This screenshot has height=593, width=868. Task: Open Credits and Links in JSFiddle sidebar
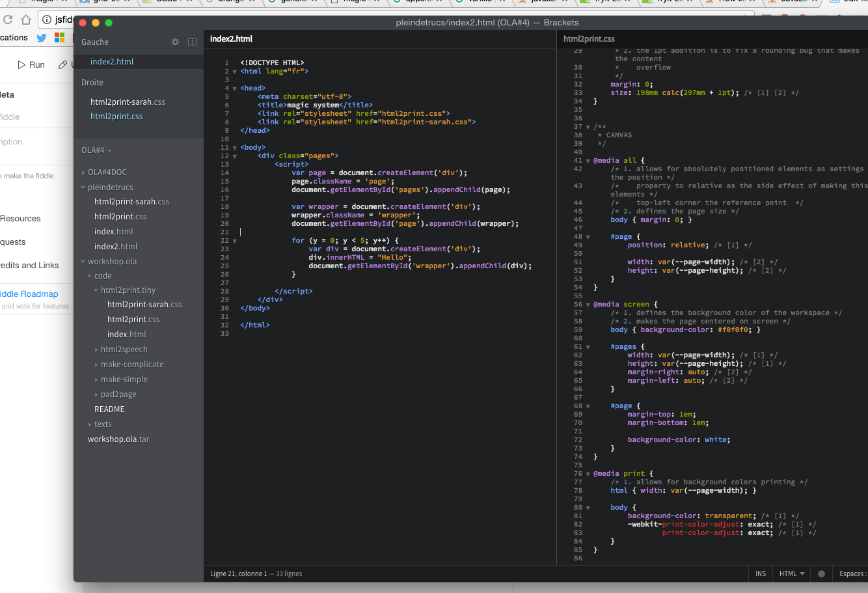(x=29, y=266)
